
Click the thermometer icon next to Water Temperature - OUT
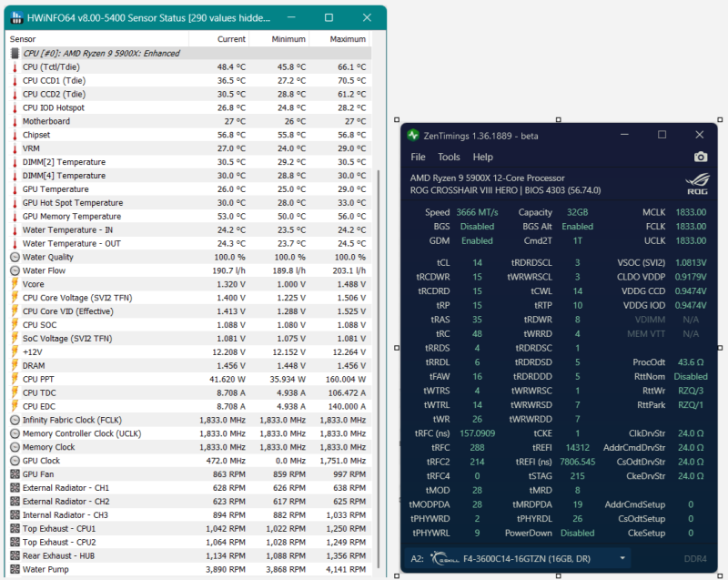pyautogui.click(x=15, y=244)
